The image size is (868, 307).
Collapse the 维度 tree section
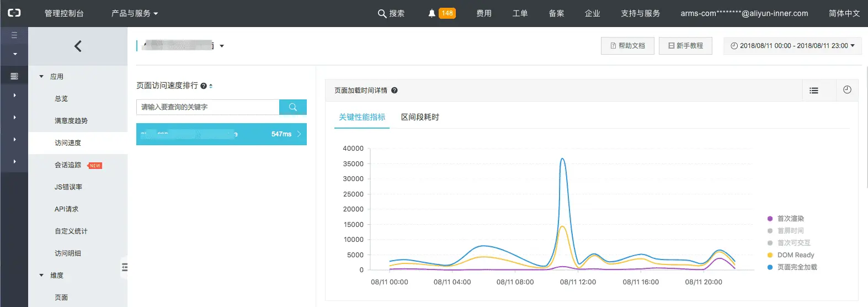click(x=41, y=275)
